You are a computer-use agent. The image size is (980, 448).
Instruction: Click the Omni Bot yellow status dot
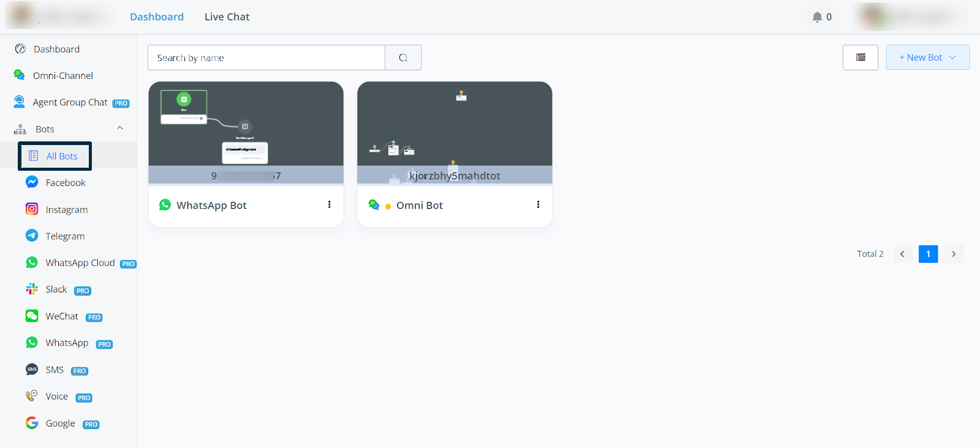(388, 207)
